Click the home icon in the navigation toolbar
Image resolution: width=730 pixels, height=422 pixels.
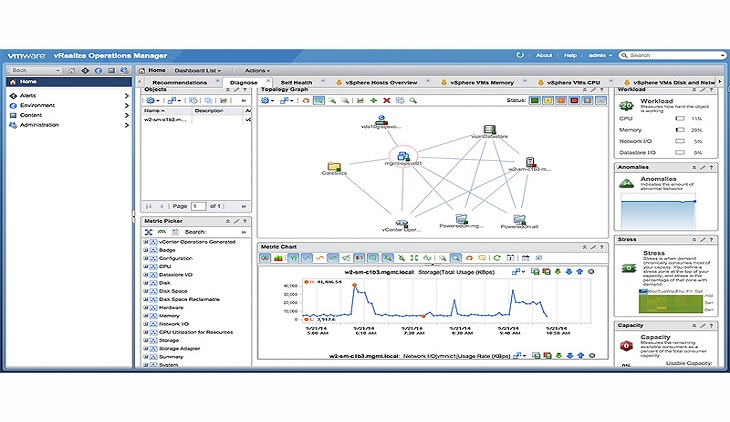pyautogui.click(x=72, y=71)
